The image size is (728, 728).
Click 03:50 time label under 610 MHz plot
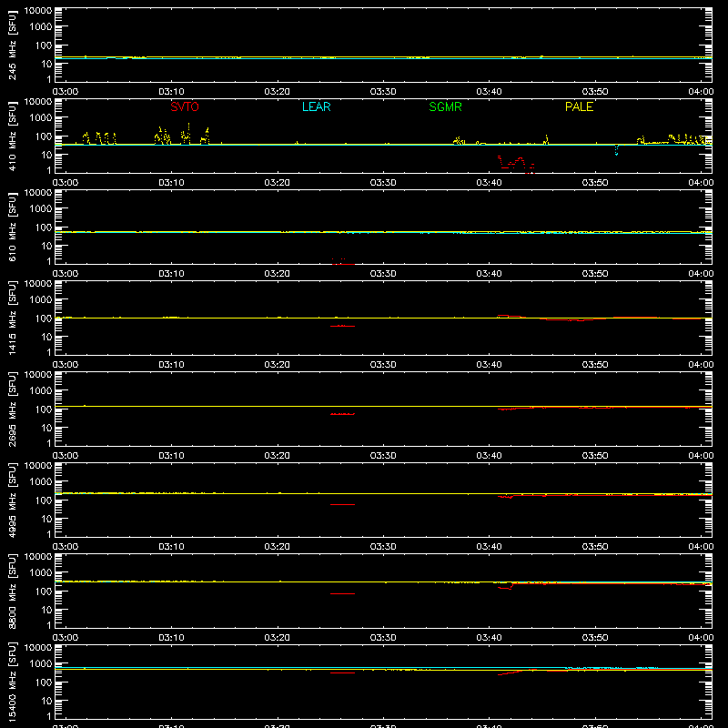coord(595,274)
